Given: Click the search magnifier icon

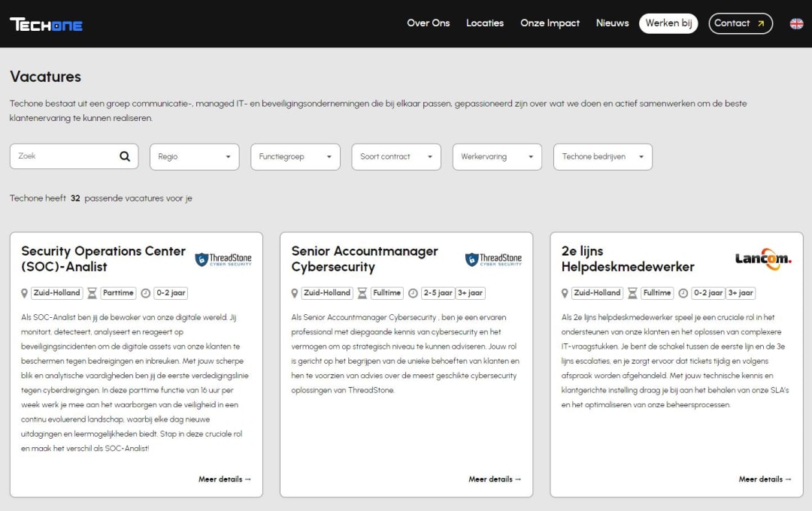Looking at the screenshot, I should 124,156.
